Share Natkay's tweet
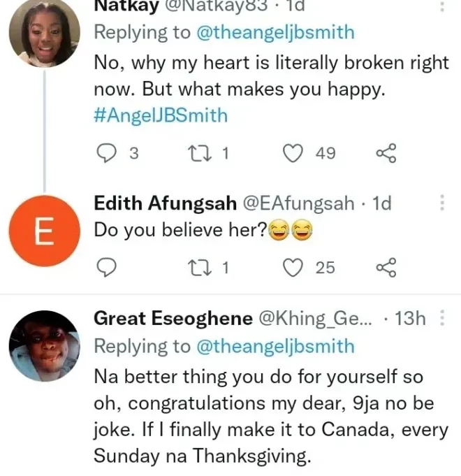Screen dimensions: 461x476 click(386, 153)
